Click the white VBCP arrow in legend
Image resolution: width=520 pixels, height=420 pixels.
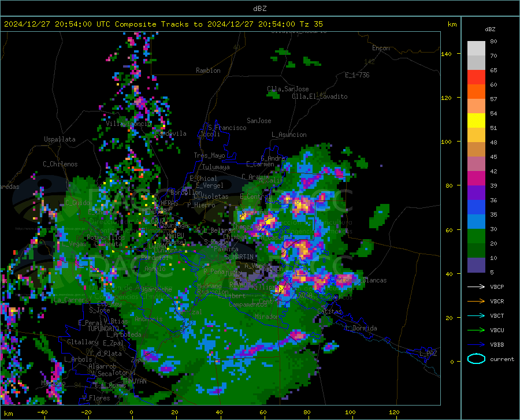(476, 287)
